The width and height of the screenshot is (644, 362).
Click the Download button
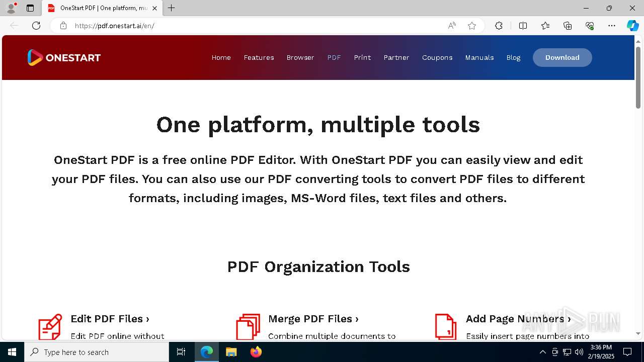coord(562,57)
